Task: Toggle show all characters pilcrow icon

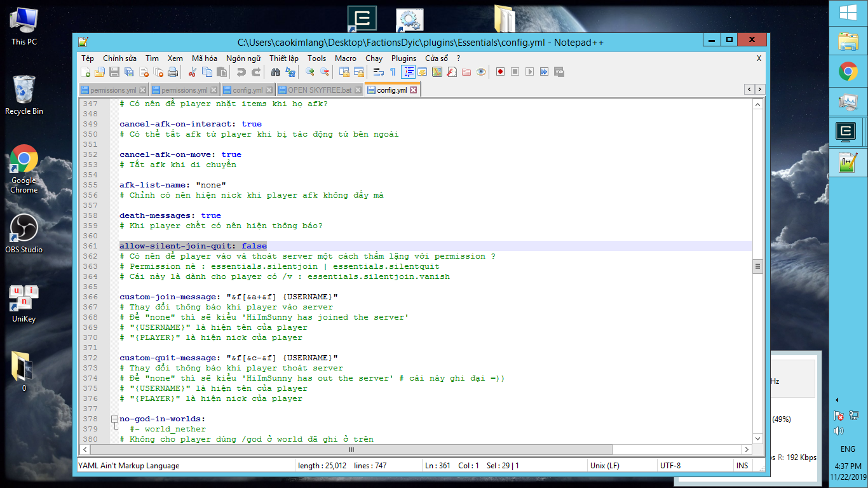Action: click(x=393, y=72)
